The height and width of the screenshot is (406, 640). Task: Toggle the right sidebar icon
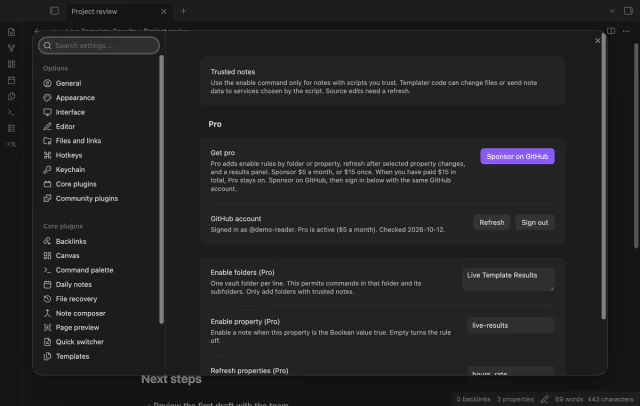(x=628, y=11)
